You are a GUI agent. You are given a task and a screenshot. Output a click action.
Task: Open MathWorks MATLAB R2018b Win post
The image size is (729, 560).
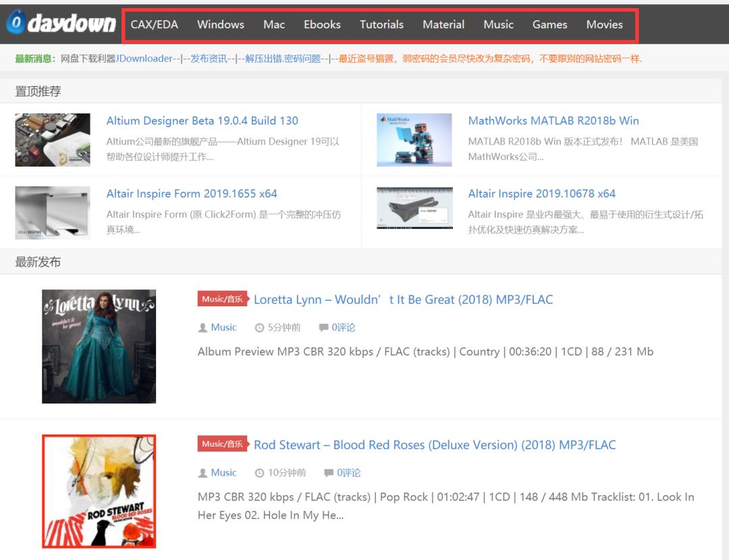pyautogui.click(x=553, y=121)
